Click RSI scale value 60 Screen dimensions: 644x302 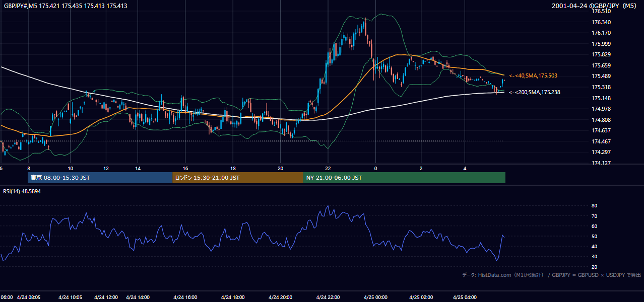point(595,226)
